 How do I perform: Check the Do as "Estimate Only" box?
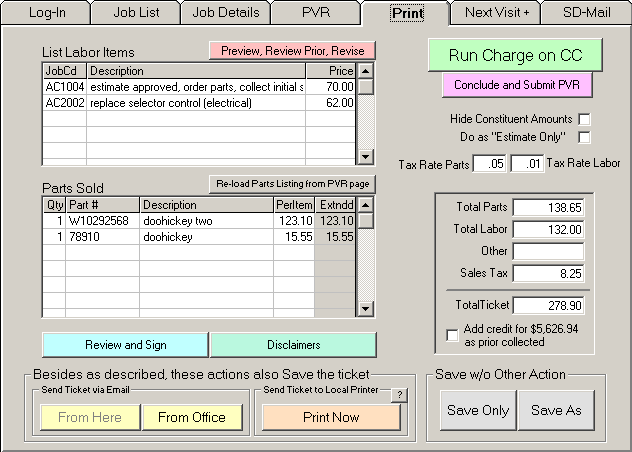pos(584,137)
